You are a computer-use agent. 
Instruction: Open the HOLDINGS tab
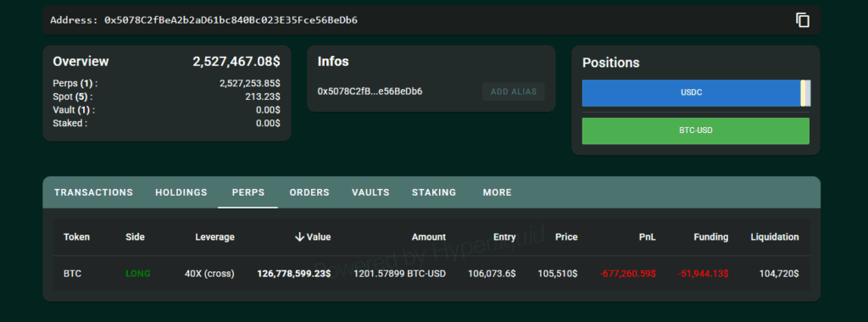[181, 192]
